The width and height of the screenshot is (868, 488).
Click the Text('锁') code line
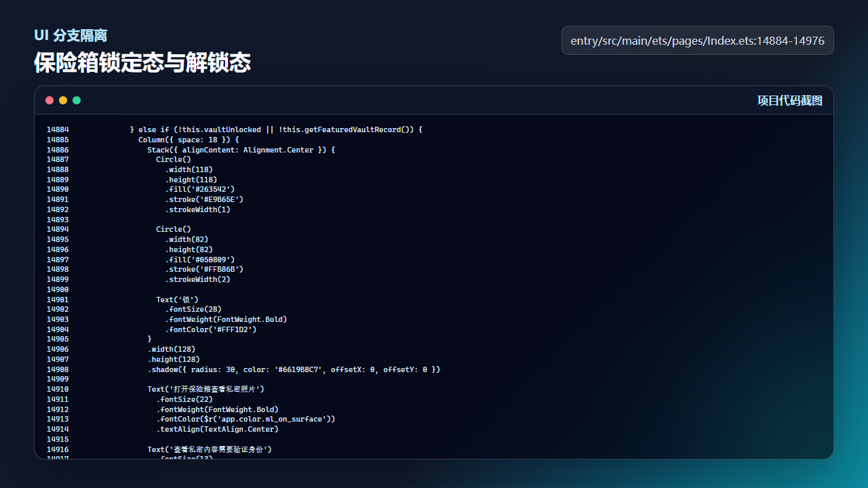coord(178,300)
